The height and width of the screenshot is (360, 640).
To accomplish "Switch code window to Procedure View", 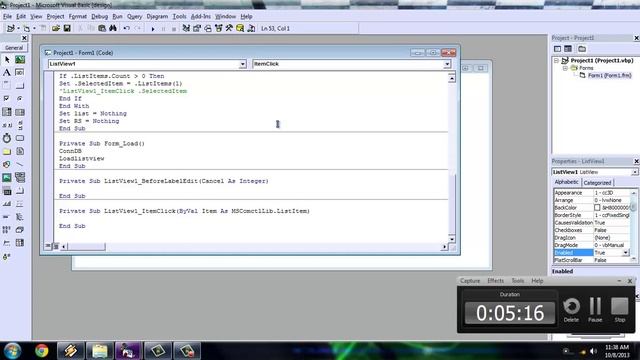I will click(x=48, y=246).
